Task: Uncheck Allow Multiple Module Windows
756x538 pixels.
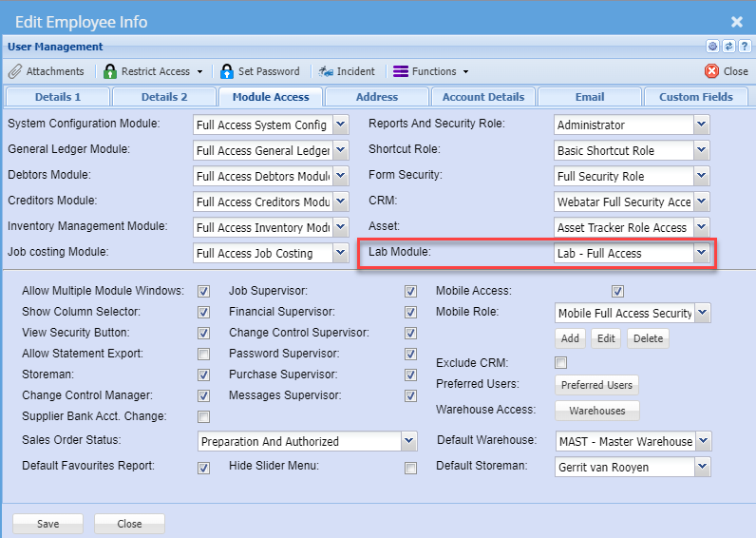Action: pos(203,291)
